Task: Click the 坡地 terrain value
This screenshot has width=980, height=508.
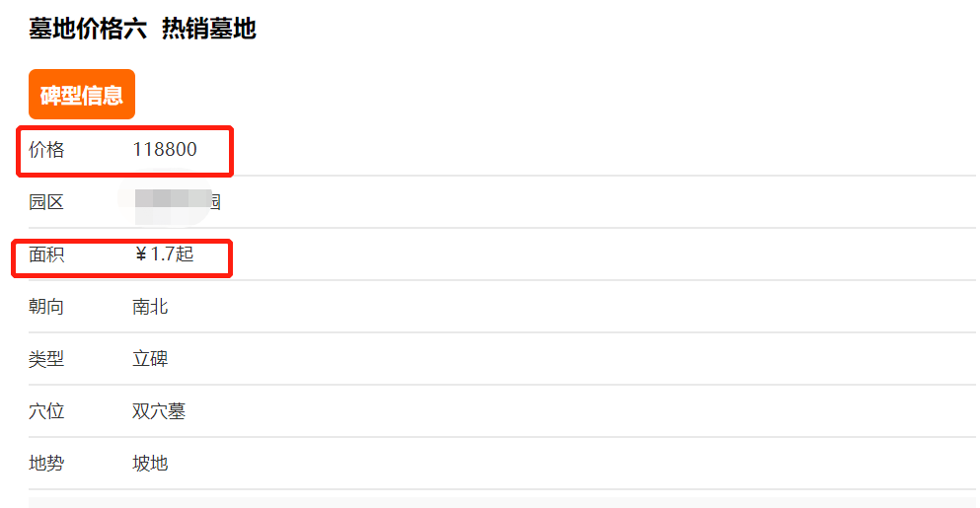Action: (150, 464)
